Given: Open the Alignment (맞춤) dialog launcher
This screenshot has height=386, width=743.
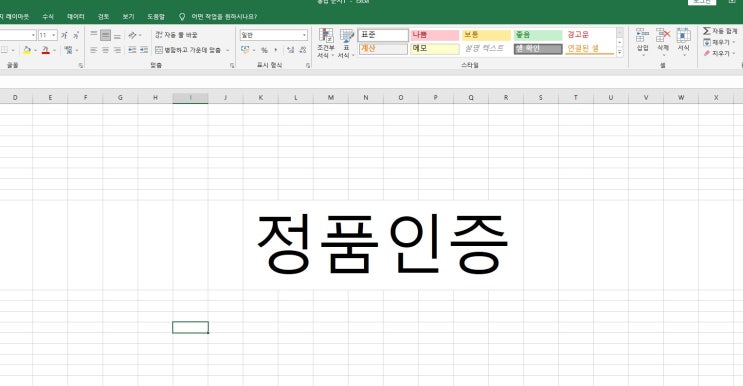Looking at the screenshot, I should point(232,65).
